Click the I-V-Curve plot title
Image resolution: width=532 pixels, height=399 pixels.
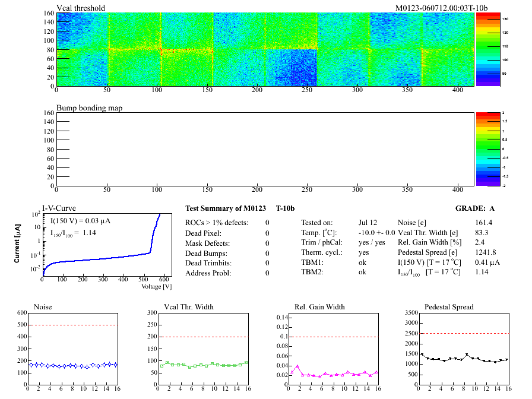[58, 208]
